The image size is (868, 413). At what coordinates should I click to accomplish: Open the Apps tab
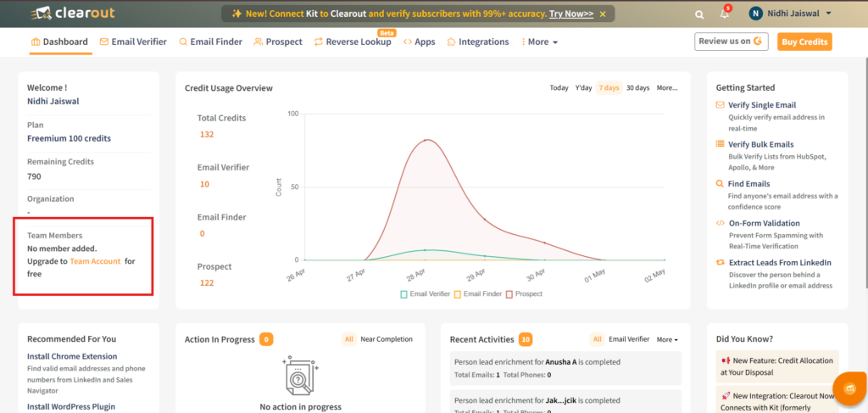[419, 42]
